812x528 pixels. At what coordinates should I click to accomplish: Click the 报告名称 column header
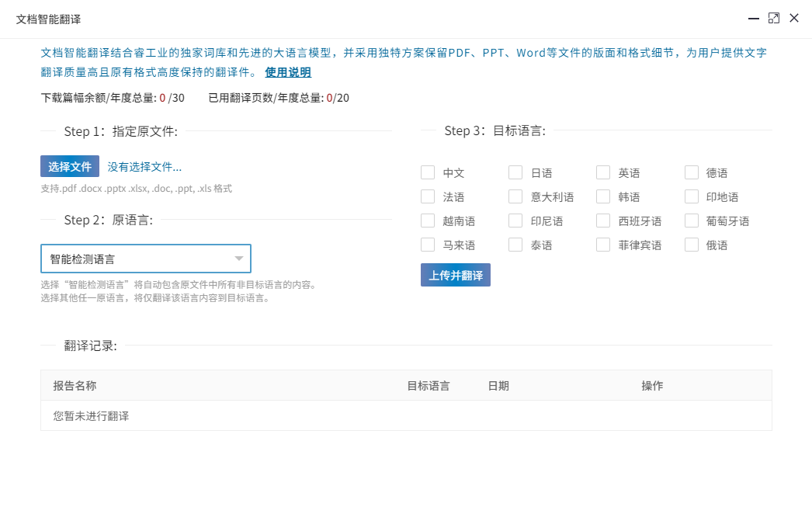click(x=75, y=386)
